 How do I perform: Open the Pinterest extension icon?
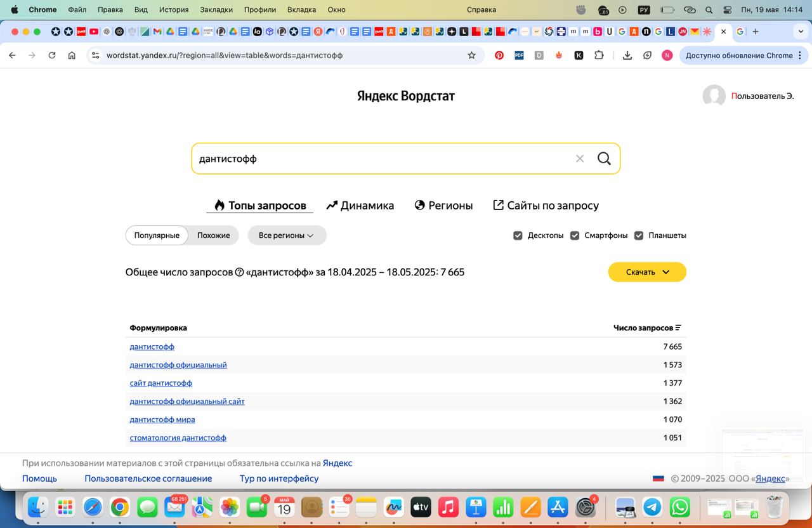(x=499, y=55)
